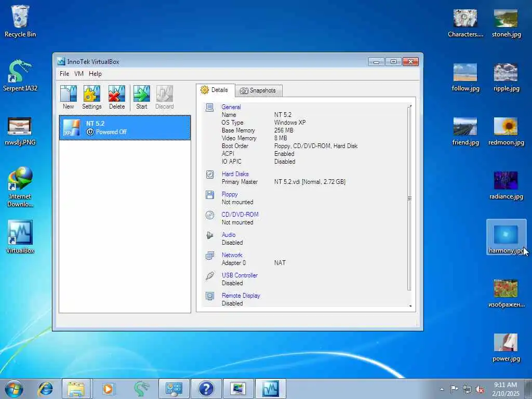Open the Help menu
This screenshot has width=532, height=399.
pyautogui.click(x=96, y=74)
